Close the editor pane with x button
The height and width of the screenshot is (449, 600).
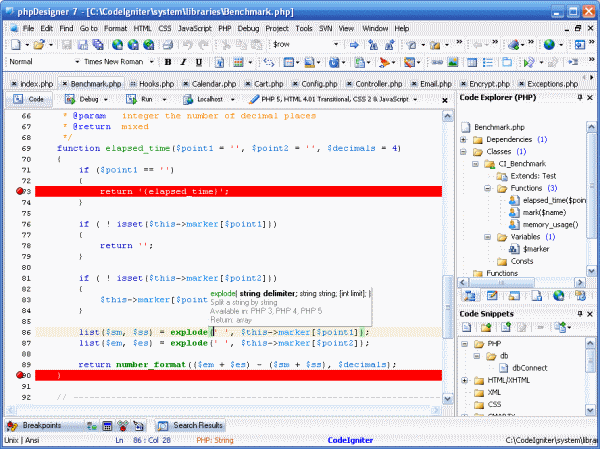coord(445,100)
